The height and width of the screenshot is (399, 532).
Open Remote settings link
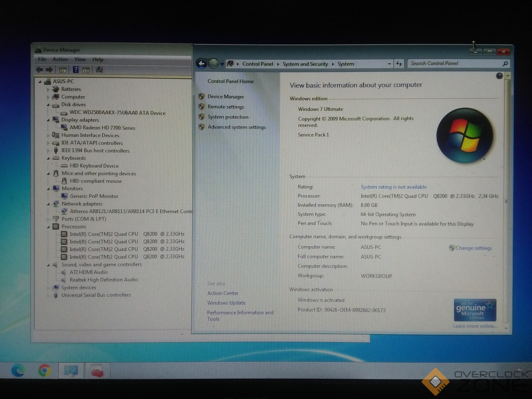click(226, 107)
